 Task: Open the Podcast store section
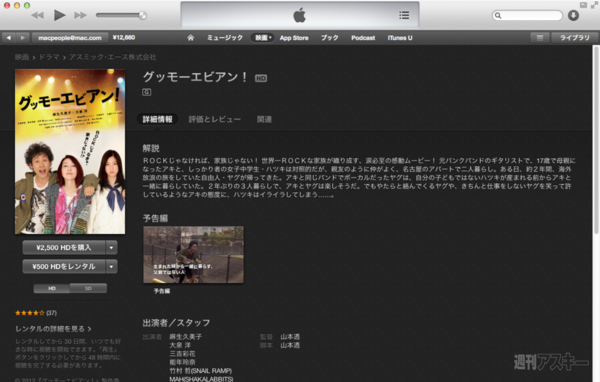pyautogui.click(x=363, y=38)
